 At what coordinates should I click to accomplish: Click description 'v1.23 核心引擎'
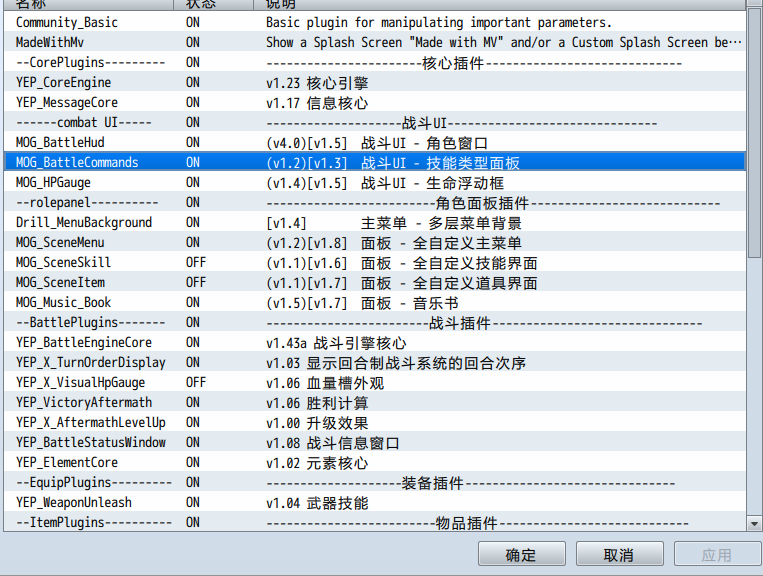click(x=317, y=83)
